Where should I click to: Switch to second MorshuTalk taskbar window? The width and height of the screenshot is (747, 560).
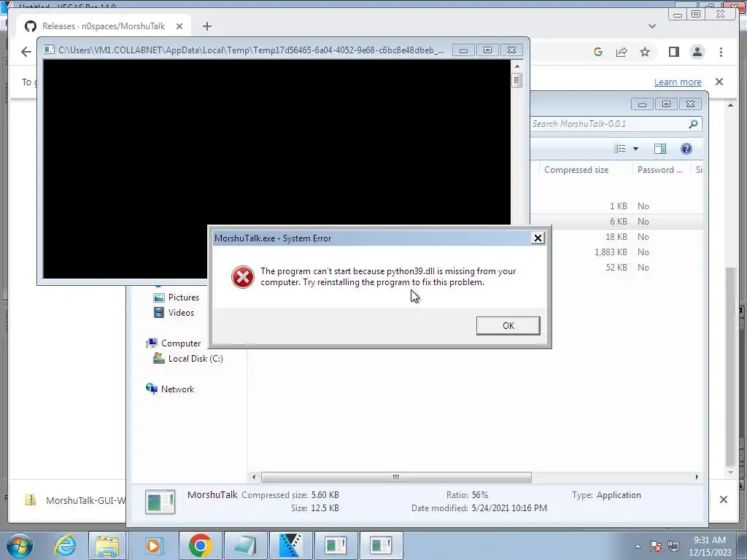pyautogui.click(x=381, y=545)
